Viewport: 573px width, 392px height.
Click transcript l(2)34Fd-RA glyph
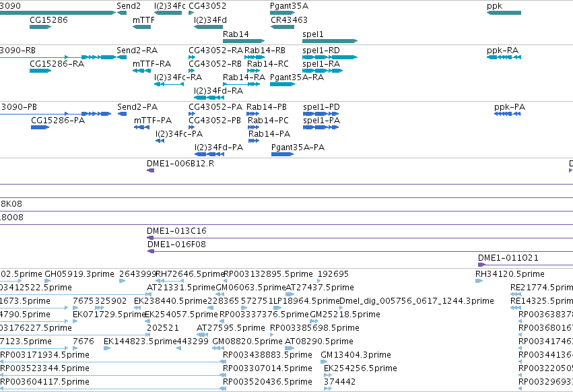coord(209,98)
